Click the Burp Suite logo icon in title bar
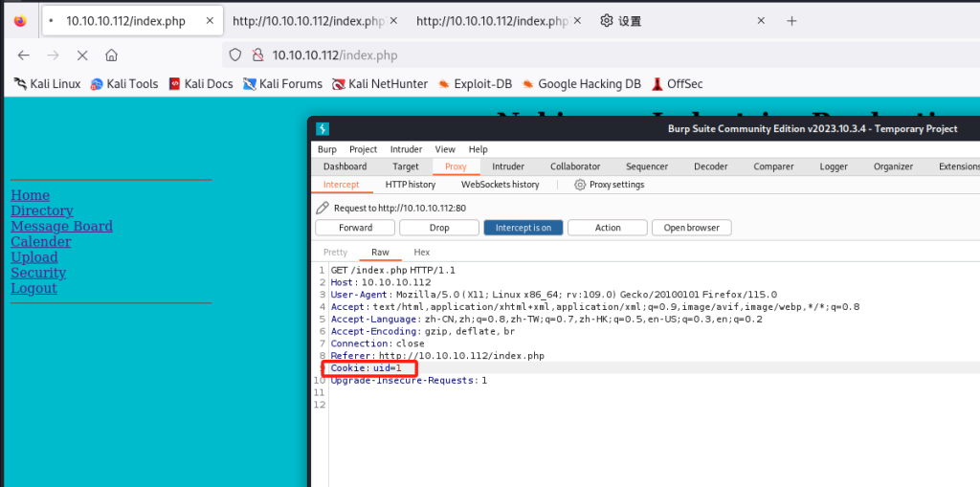 (x=323, y=129)
